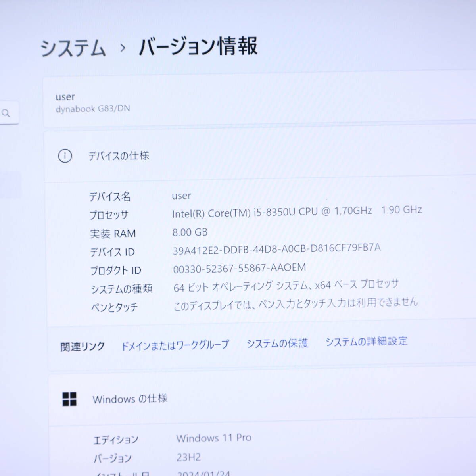Select the Windows 11 Pro edition value
This screenshot has width=476, height=476.
(214, 438)
